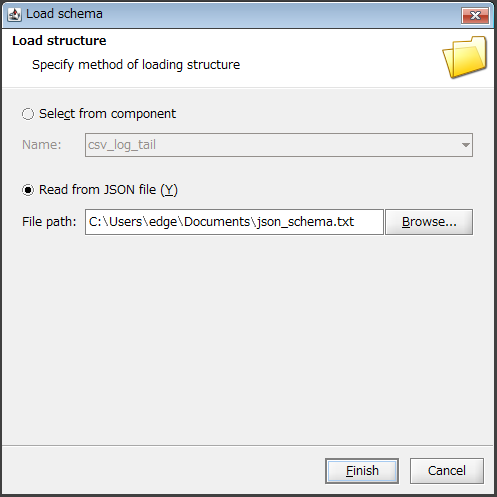Click the 'Select from component' option label
Viewport: 497px width, 497px height.
click(x=107, y=114)
